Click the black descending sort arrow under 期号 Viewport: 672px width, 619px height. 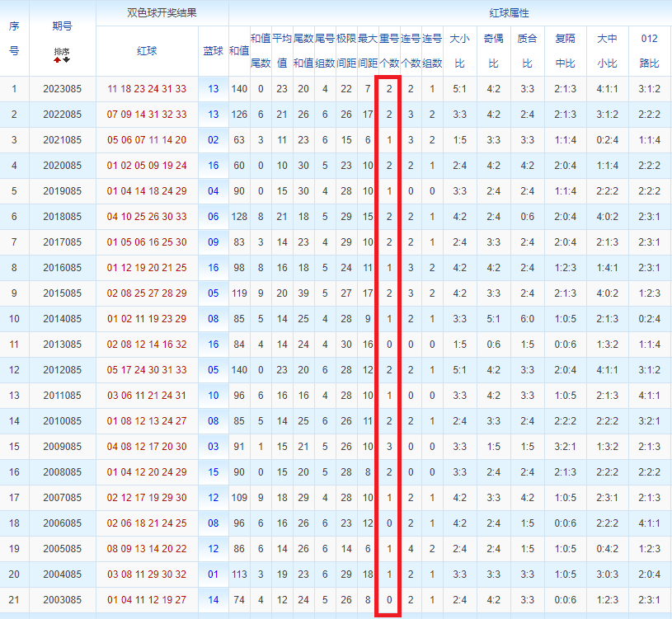[x=67, y=60]
